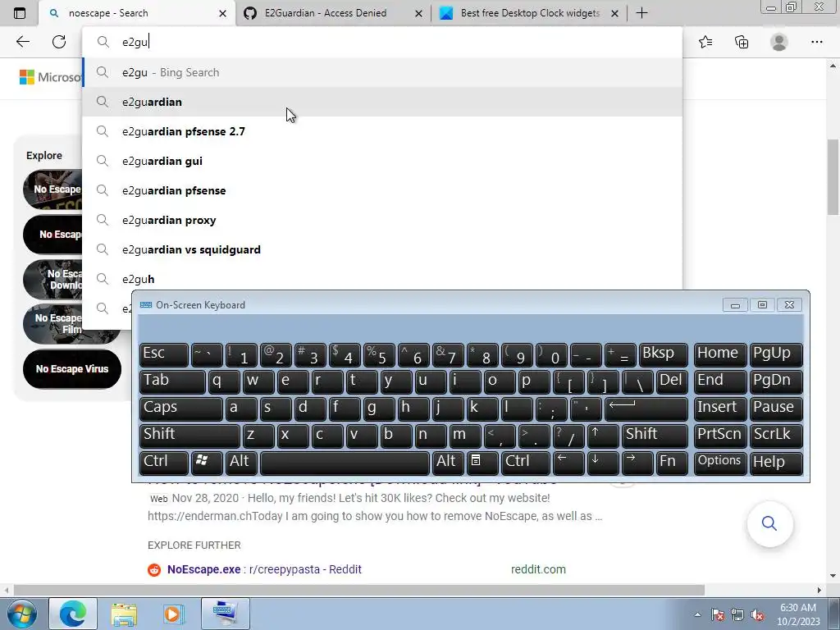This screenshot has width=840, height=630.
Task: Toggle the ScrLk key on On-Screen Keyboard
Action: click(776, 435)
